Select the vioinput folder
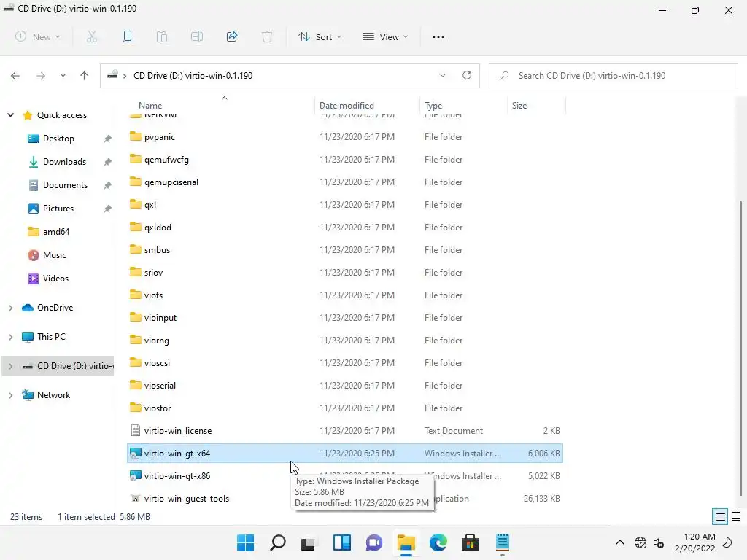The width and height of the screenshot is (747, 560). pos(160,318)
